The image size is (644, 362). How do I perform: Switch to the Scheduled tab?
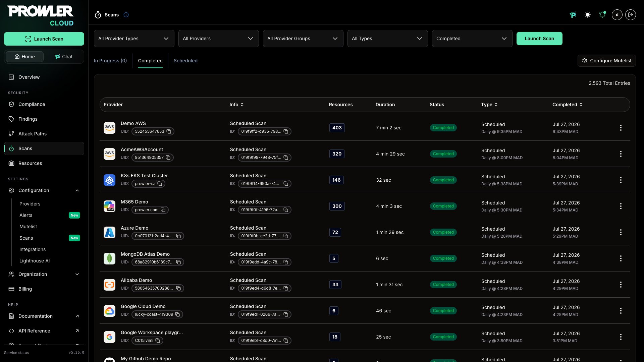[185, 61]
